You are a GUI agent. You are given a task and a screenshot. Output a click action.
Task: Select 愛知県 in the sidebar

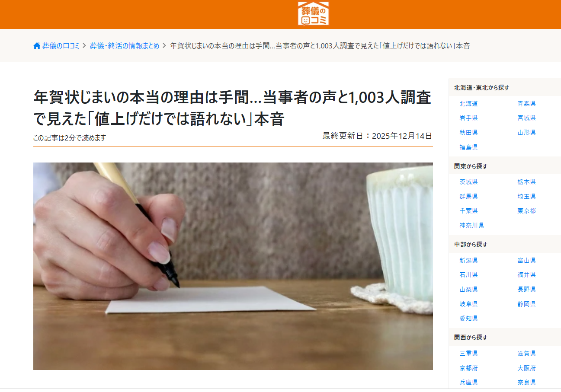[x=468, y=319]
